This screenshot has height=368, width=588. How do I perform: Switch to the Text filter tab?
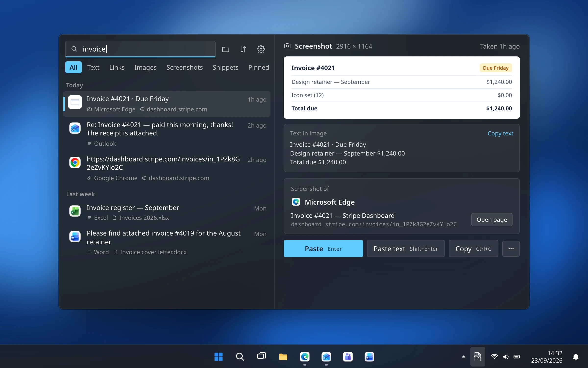point(93,67)
